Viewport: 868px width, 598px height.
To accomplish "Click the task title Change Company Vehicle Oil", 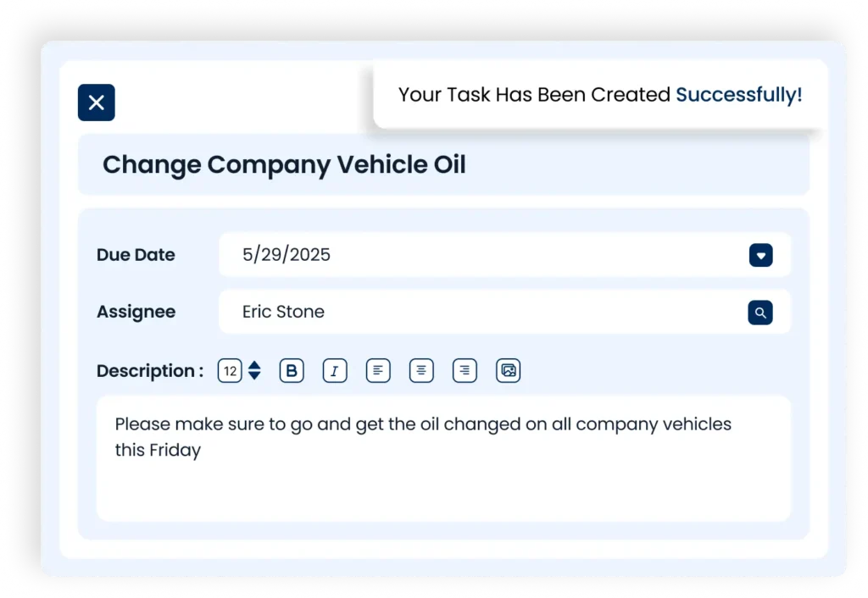I will [284, 164].
